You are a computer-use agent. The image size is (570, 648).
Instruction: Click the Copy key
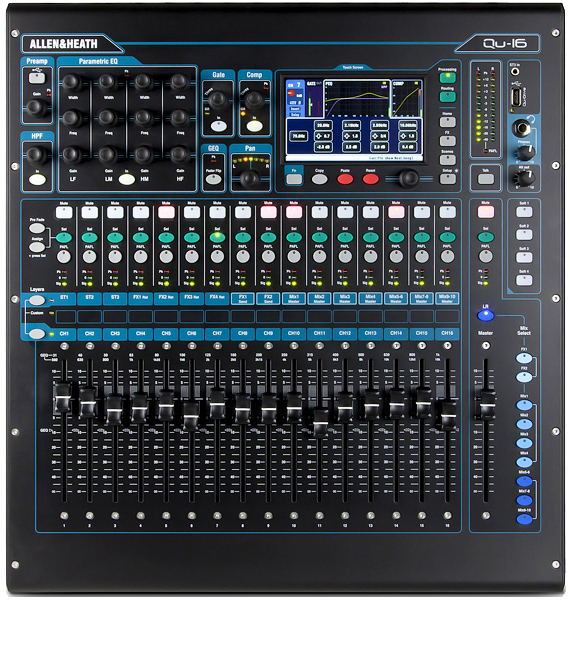pos(320,179)
